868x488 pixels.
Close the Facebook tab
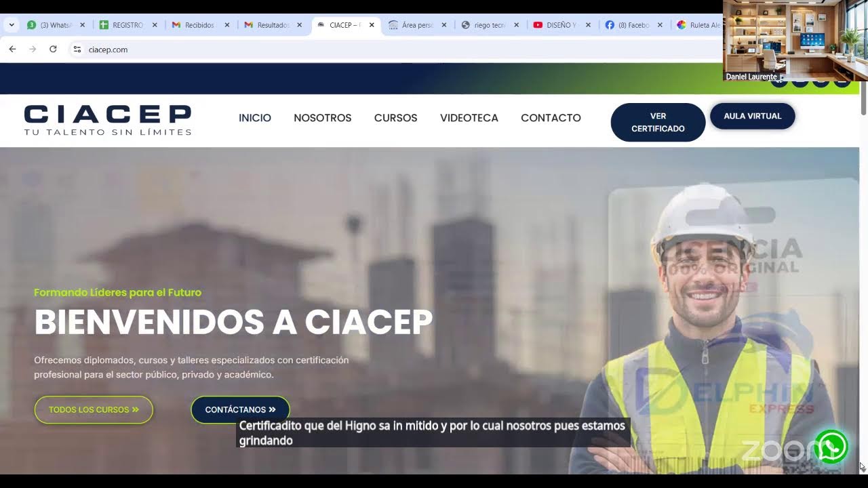pyautogui.click(x=660, y=25)
